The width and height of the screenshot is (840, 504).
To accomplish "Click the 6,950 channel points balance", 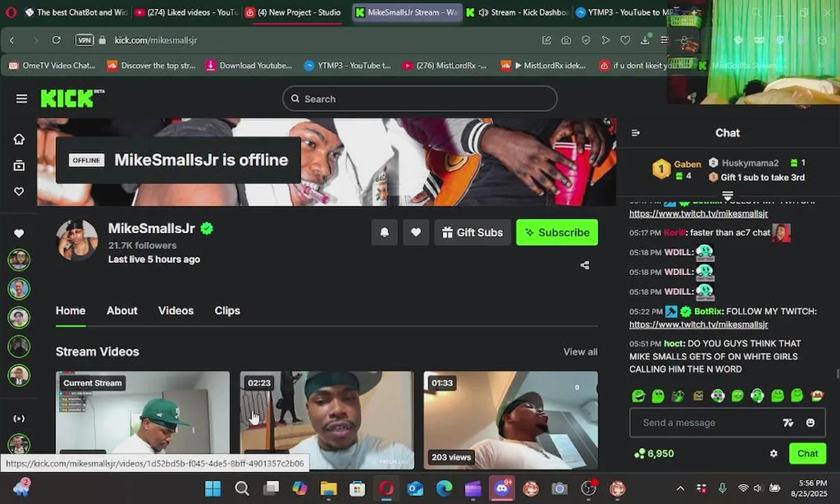I will pos(654,454).
